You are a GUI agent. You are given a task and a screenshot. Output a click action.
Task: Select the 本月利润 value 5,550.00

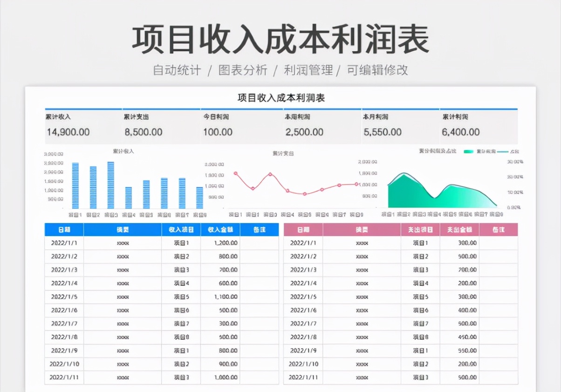[383, 132]
